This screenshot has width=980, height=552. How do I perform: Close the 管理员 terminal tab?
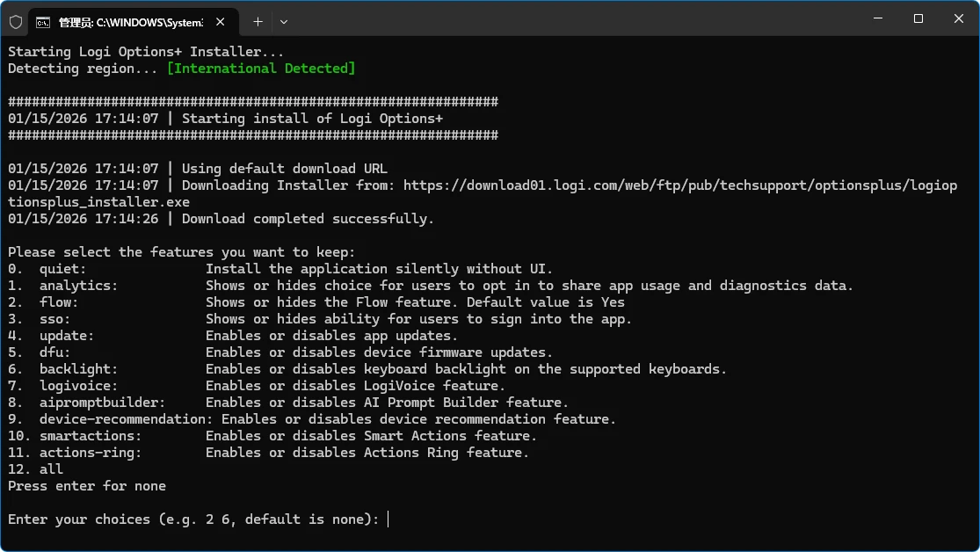[x=220, y=21]
